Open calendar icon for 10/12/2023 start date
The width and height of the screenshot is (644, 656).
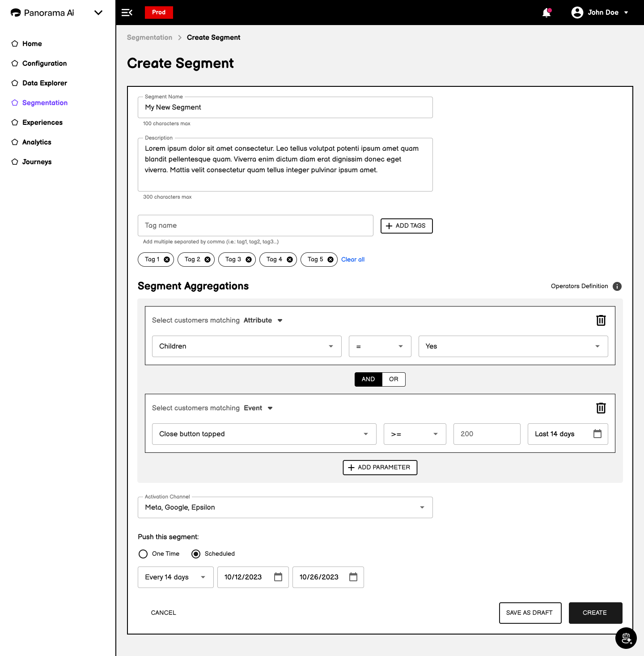[278, 577]
